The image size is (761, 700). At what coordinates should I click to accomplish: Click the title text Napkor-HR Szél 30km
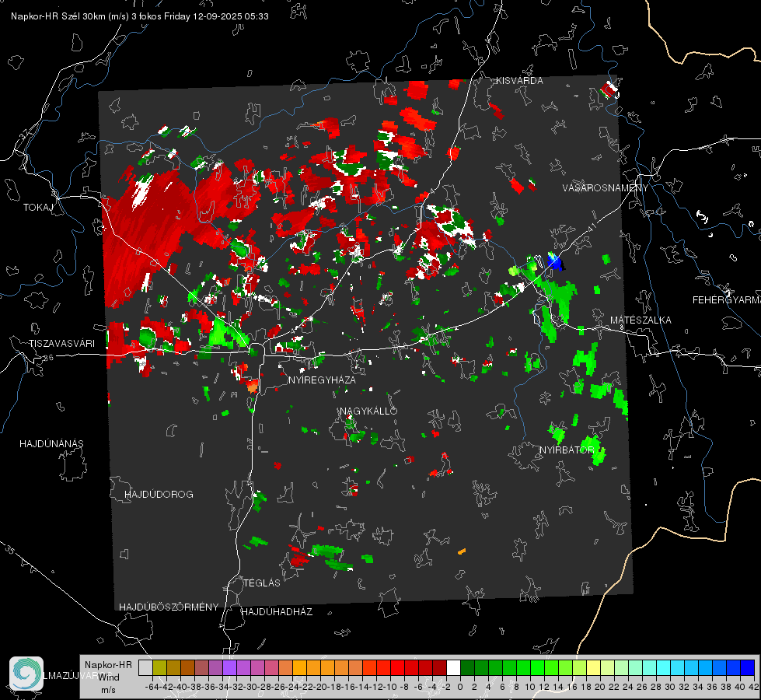pyautogui.click(x=71, y=16)
